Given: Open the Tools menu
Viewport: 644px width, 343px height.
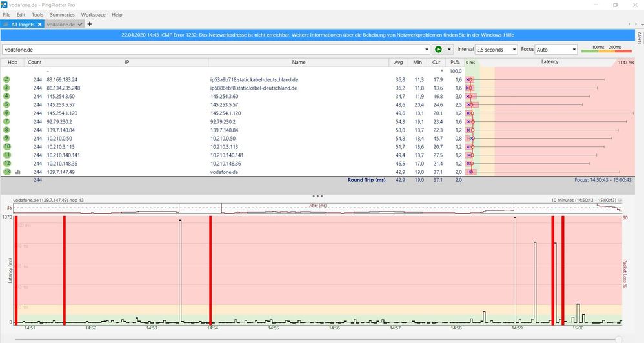Looking at the screenshot, I should [37, 14].
